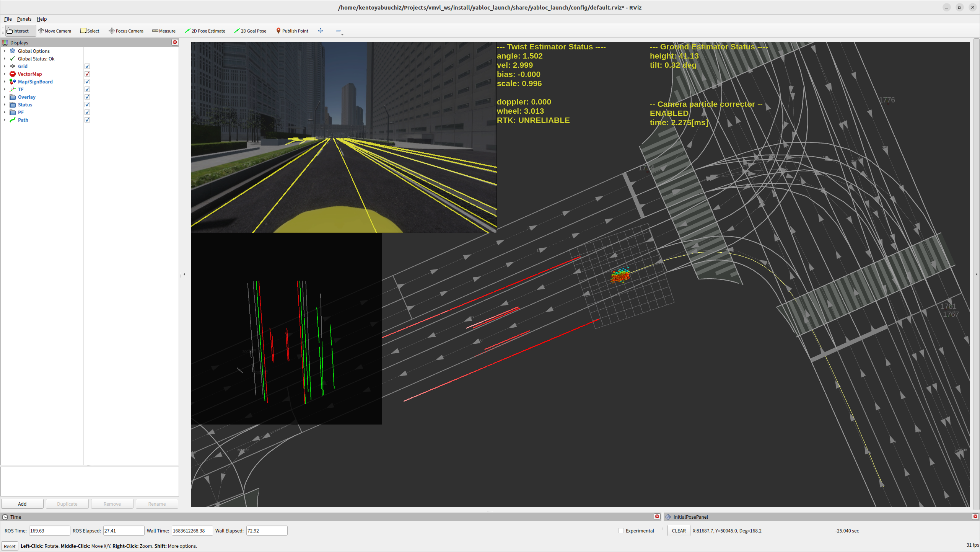Toggle the VectorMap display checkbox

coord(87,74)
